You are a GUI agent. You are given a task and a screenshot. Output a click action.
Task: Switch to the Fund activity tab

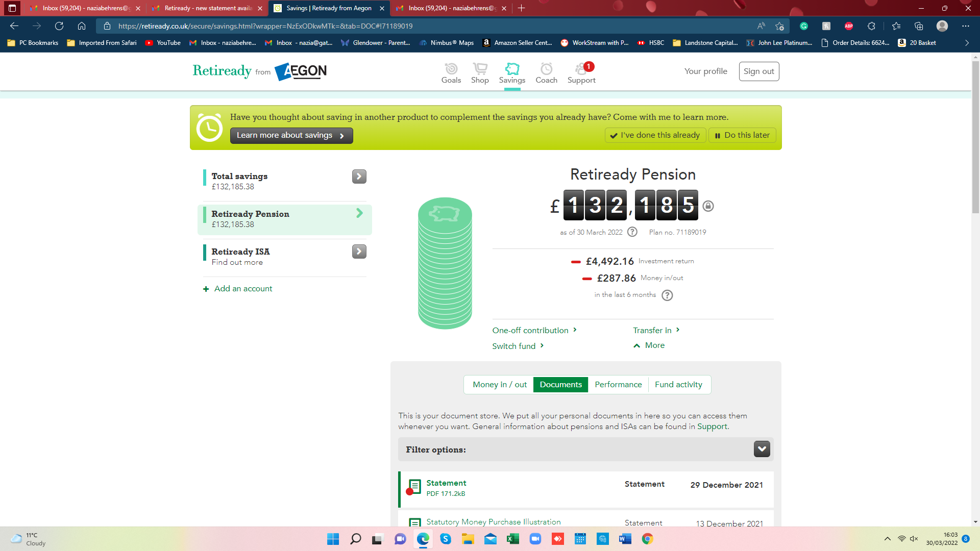coord(678,385)
